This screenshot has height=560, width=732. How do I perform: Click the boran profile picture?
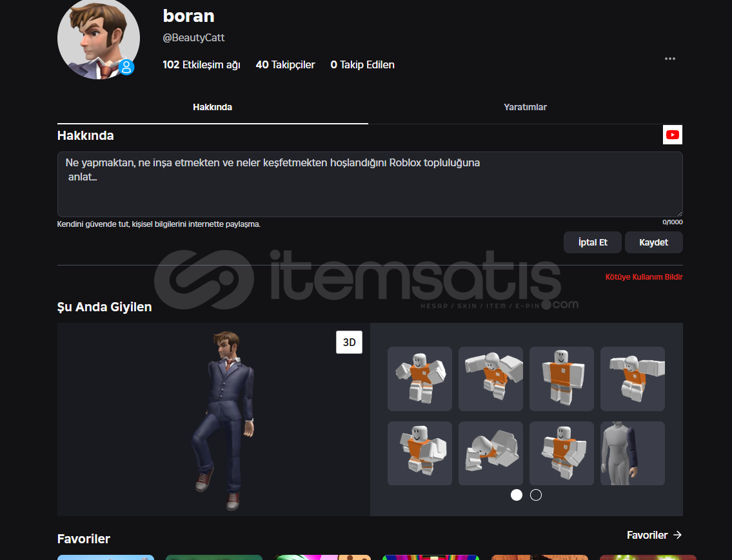click(99, 38)
